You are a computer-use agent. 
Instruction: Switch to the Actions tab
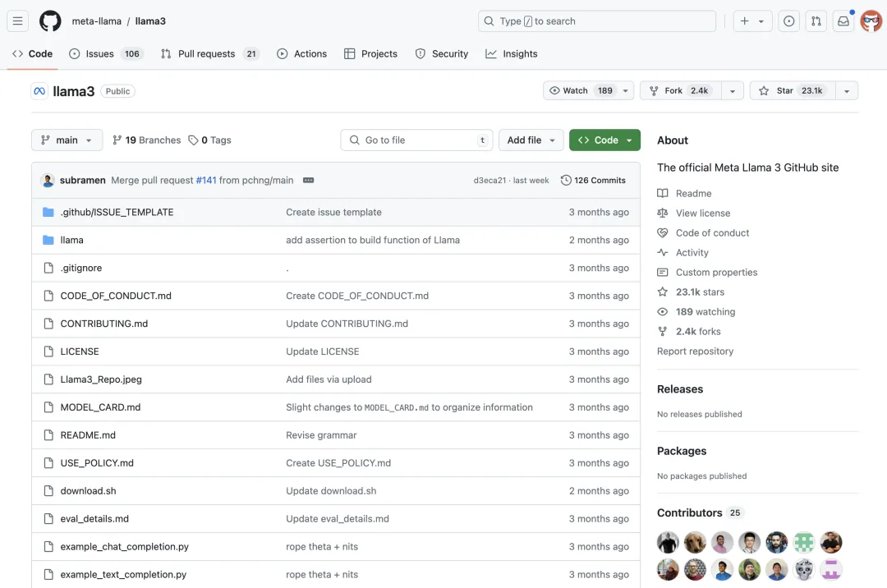click(301, 53)
